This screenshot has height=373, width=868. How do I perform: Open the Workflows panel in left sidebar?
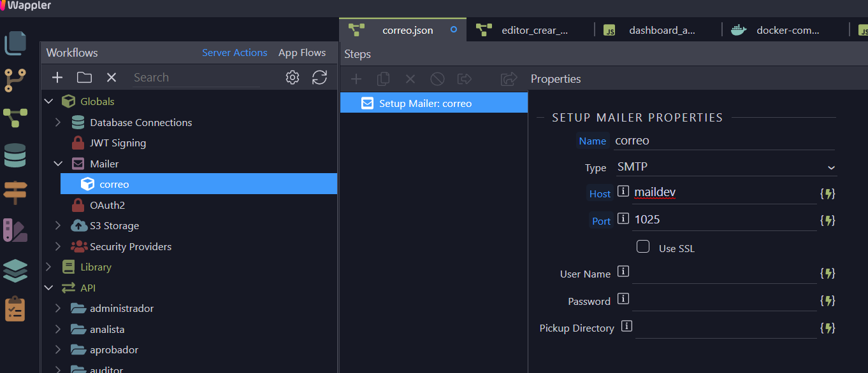click(15, 118)
